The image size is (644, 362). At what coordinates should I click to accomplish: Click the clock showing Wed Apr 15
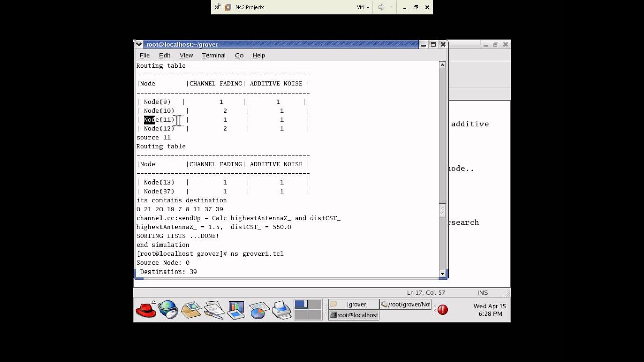(x=490, y=310)
